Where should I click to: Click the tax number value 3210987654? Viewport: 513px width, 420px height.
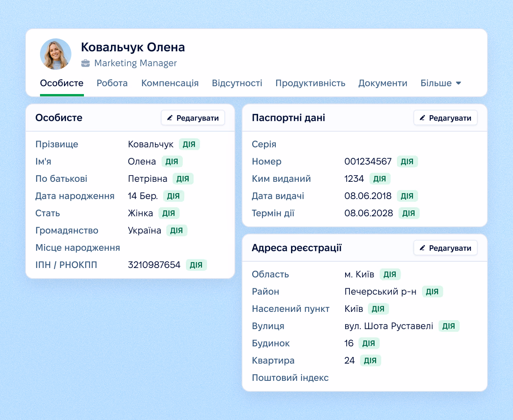[154, 265]
